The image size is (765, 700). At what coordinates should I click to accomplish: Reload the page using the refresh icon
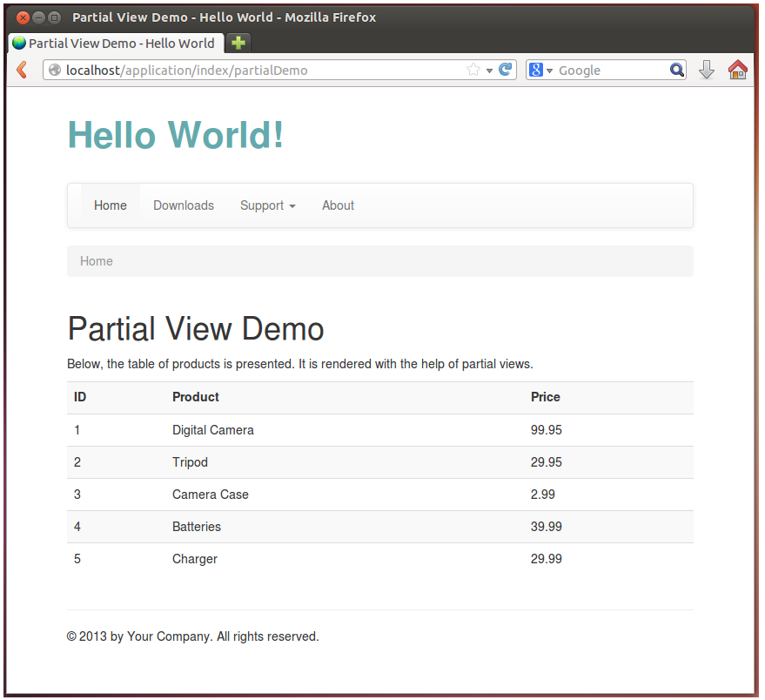pos(505,71)
